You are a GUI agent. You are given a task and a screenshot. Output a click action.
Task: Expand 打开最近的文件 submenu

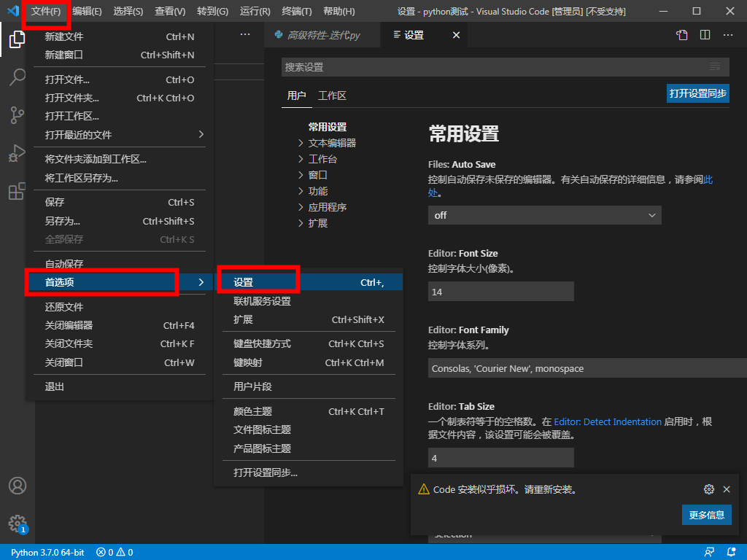[x=120, y=135]
